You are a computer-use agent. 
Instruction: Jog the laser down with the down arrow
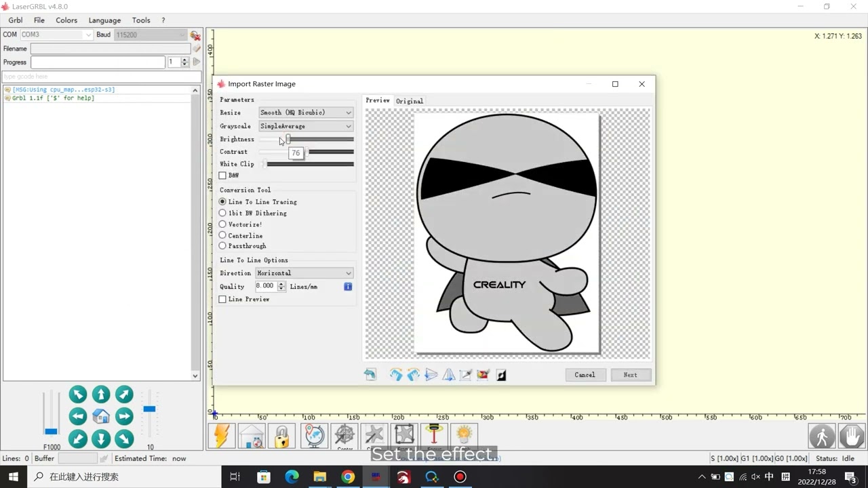(x=101, y=439)
